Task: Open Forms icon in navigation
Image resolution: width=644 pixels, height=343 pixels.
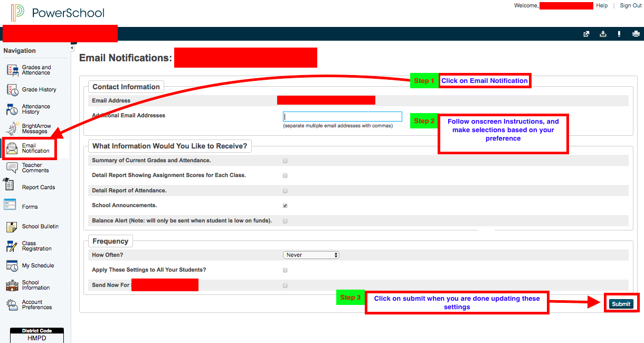Action: tap(10, 205)
